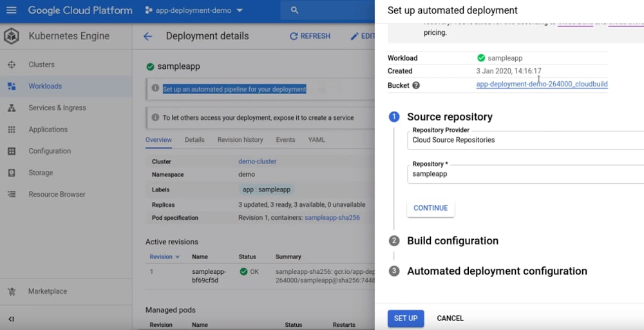Click the Storage sidebar icon

(12, 173)
